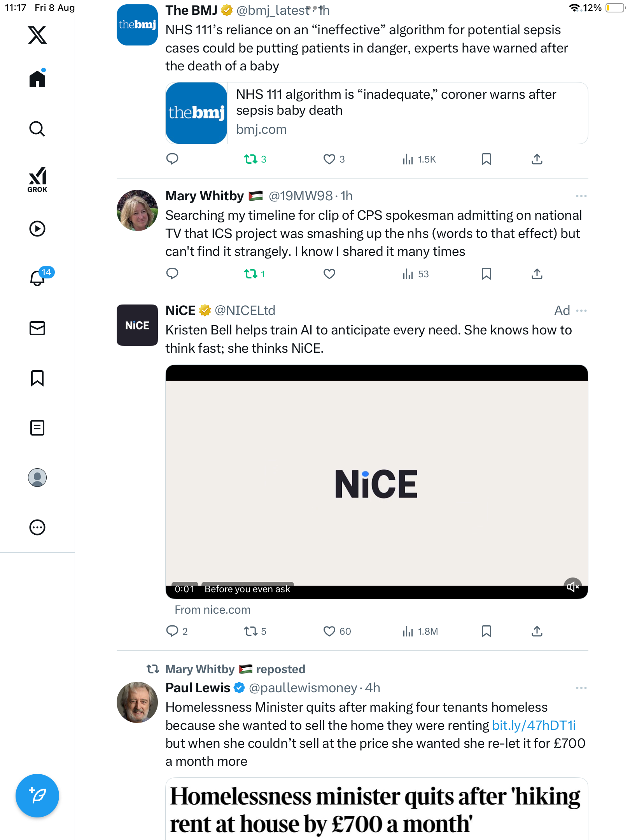The height and width of the screenshot is (840, 630).
Task: Bookmark the NiCE ad post
Action: coord(486,631)
